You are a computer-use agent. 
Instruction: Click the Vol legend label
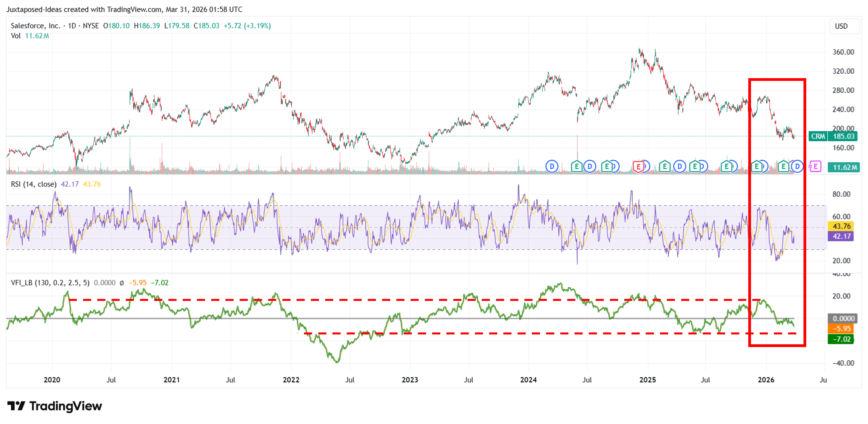pos(16,36)
